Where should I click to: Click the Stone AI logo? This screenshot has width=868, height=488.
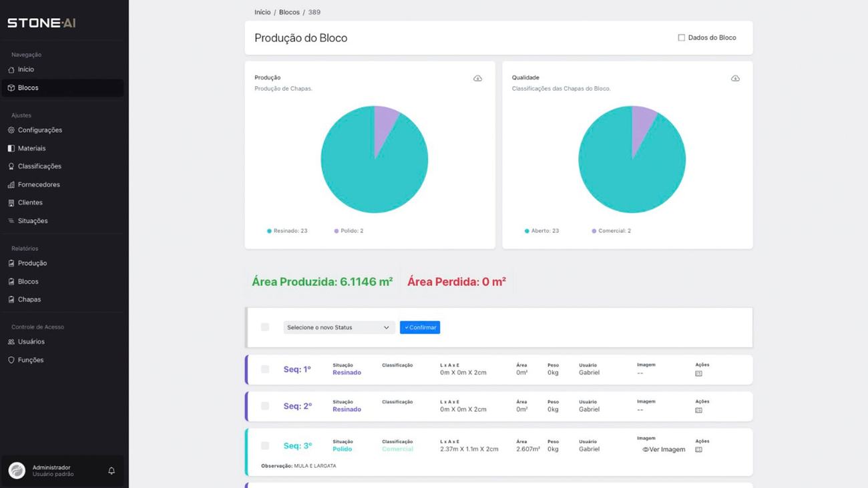point(41,23)
